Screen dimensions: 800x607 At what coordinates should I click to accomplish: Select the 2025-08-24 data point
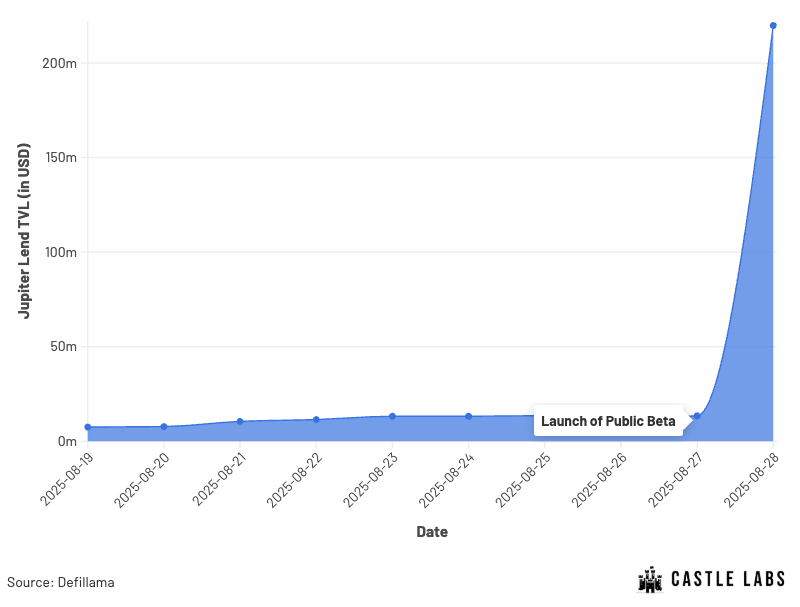468,416
